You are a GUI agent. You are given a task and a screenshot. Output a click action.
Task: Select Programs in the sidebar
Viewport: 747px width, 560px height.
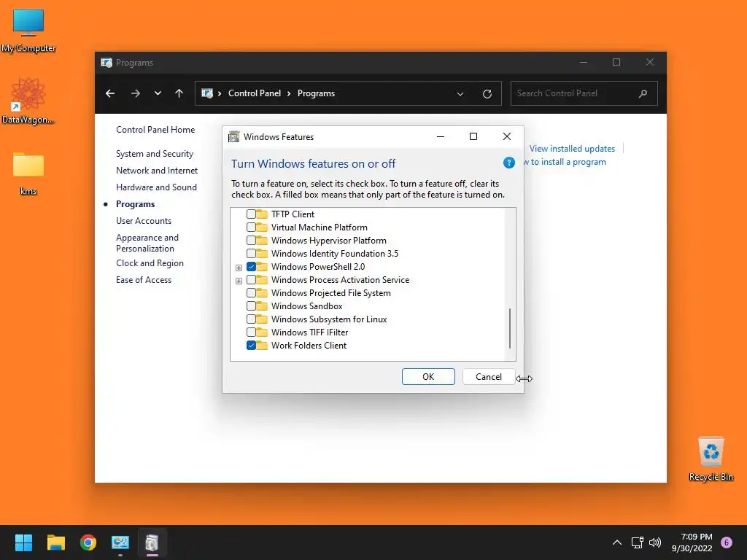(135, 204)
